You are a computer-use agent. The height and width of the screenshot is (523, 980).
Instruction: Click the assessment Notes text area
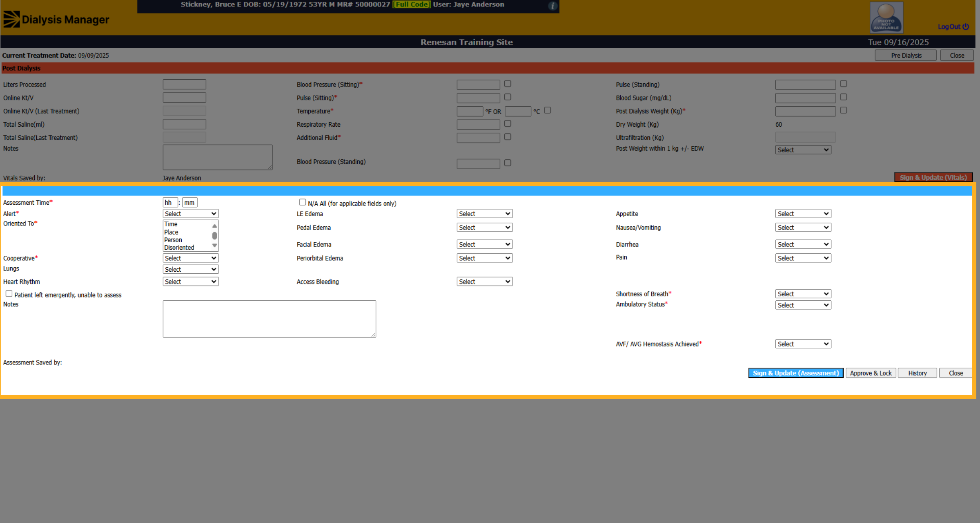pos(269,319)
